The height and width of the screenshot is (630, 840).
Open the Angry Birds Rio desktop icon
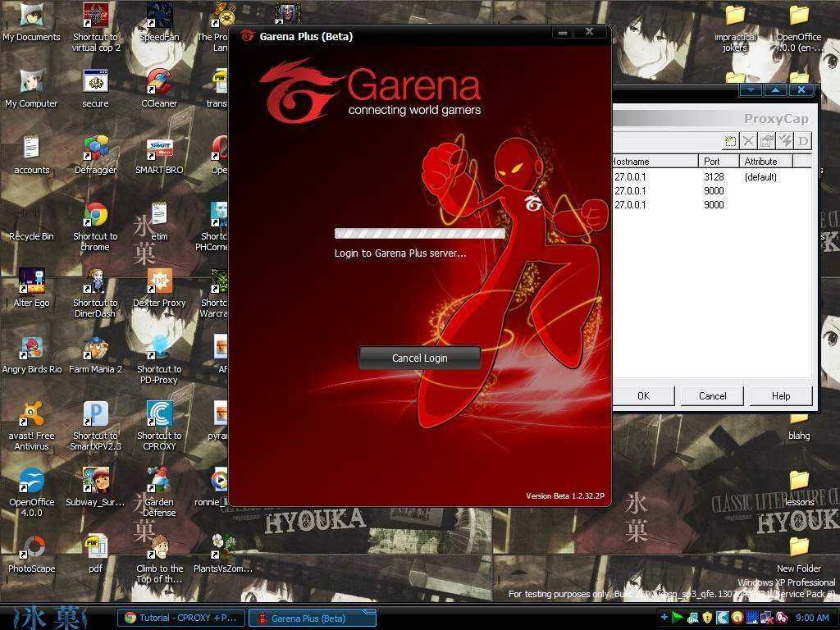32,354
